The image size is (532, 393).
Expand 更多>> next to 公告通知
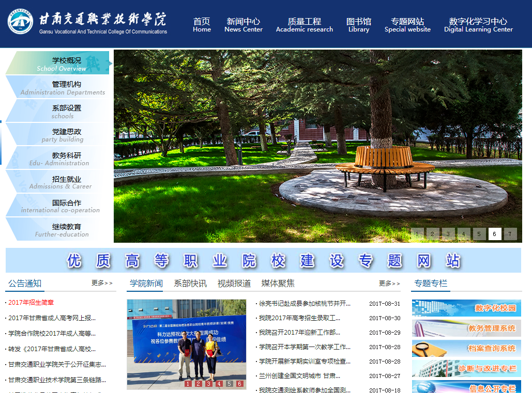(x=101, y=283)
